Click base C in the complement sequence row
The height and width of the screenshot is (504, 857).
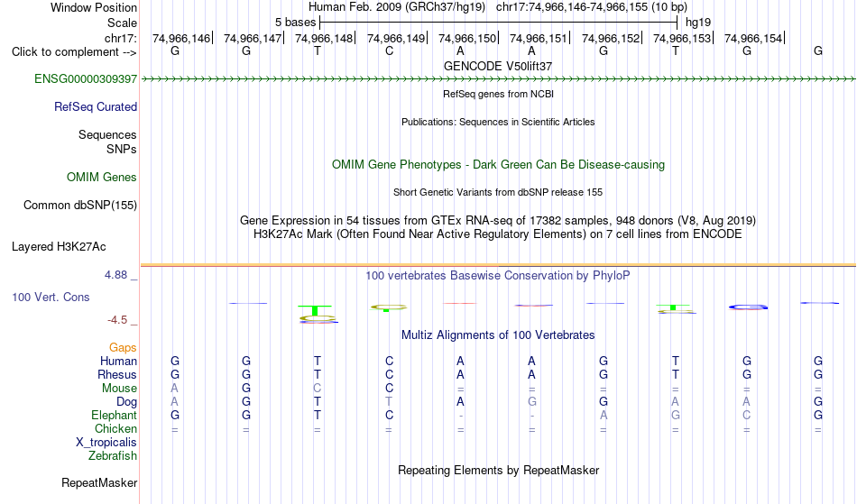(389, 51)
